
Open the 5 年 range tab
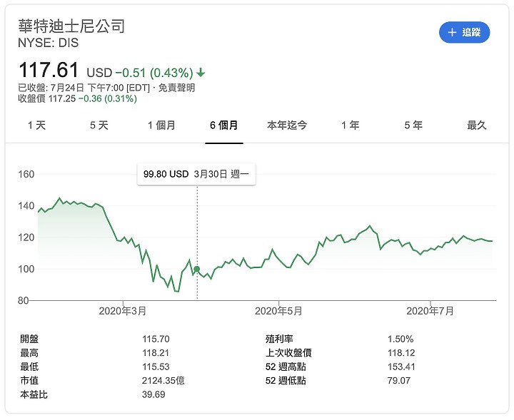(413, 125)
